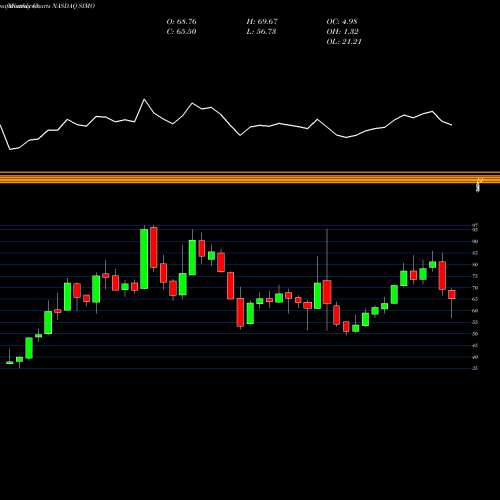Click the low price value 'L: 56.73'
This screenshot has height=500, width=500.
261,32
